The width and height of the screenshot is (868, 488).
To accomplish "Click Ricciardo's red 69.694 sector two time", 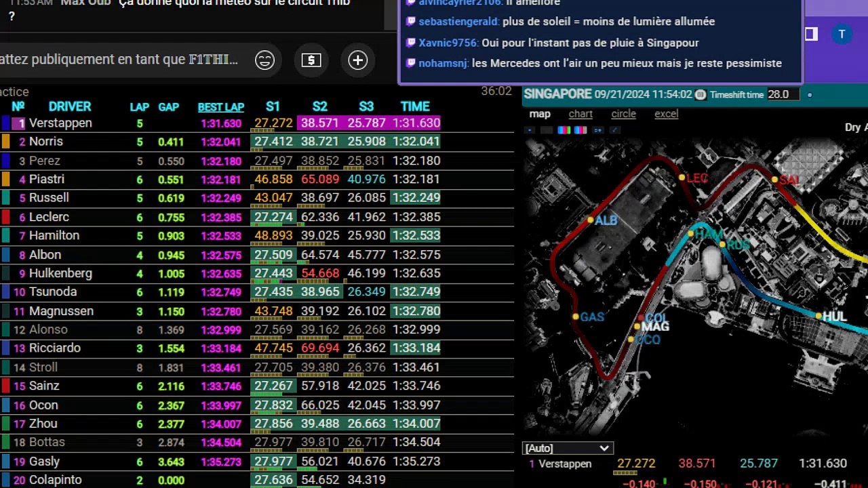I will [320, 348].
